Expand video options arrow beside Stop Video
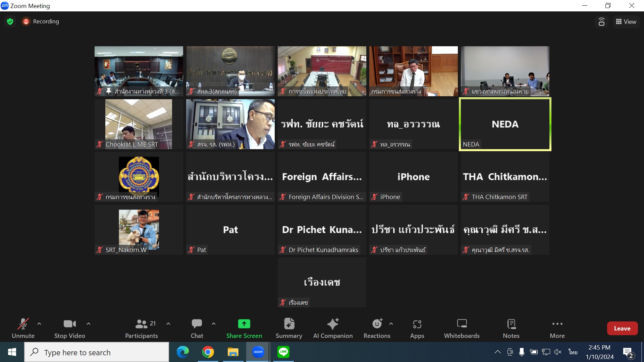 (x=89, y=324)
